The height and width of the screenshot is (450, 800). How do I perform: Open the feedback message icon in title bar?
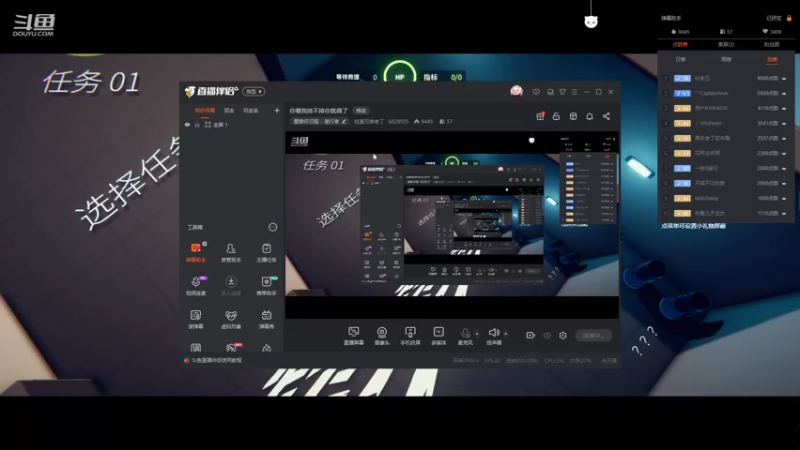pyautogui.click(x=536, y=92)
